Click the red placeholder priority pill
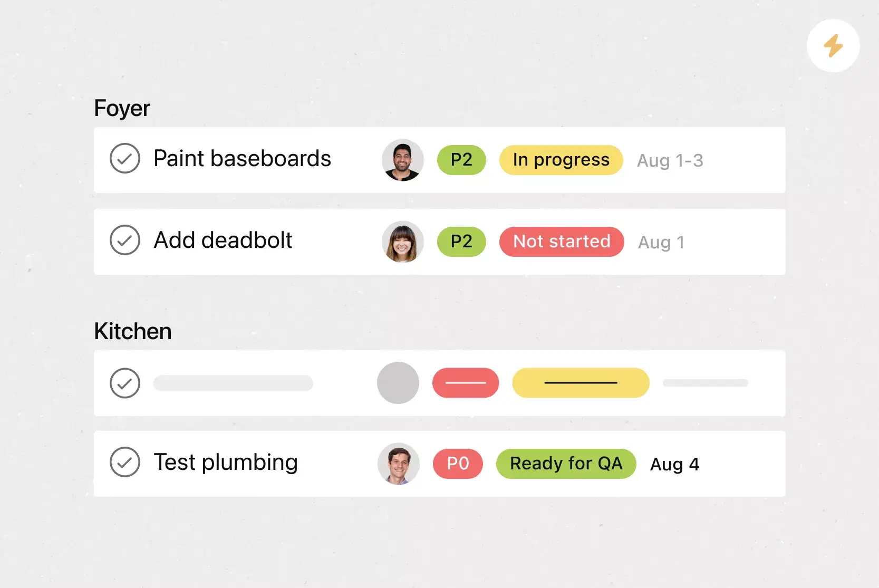879x588 pixels. click(466, 383)
